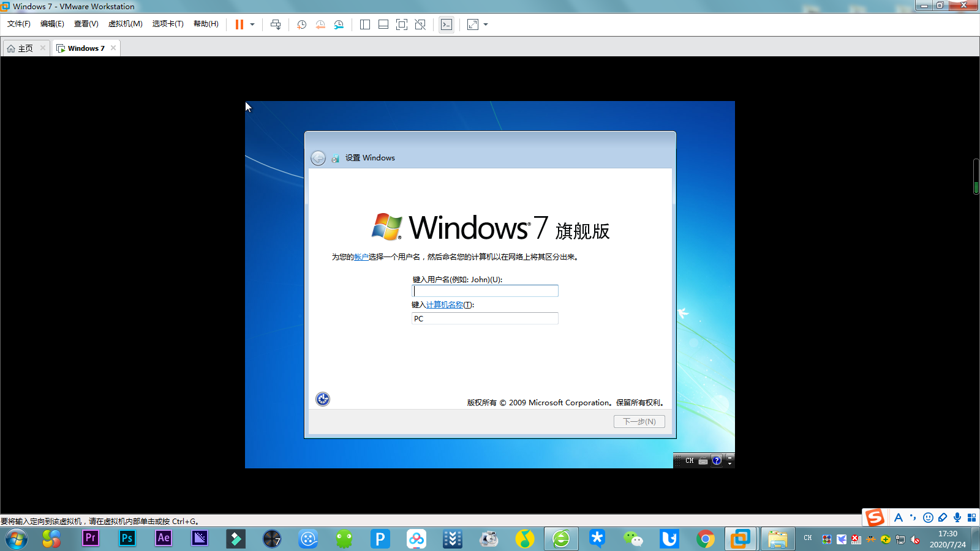Open Baidu Netdisk from the taskbar
Viewport: 980px width, 551px height.
pyautogui.click(x=417, y=539)
